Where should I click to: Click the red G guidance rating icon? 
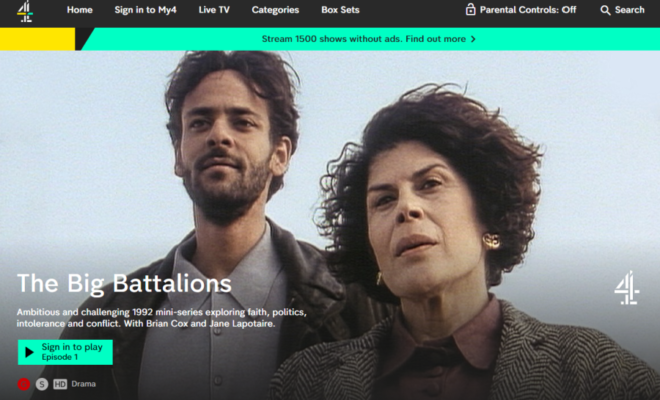[x=24, y=384]
